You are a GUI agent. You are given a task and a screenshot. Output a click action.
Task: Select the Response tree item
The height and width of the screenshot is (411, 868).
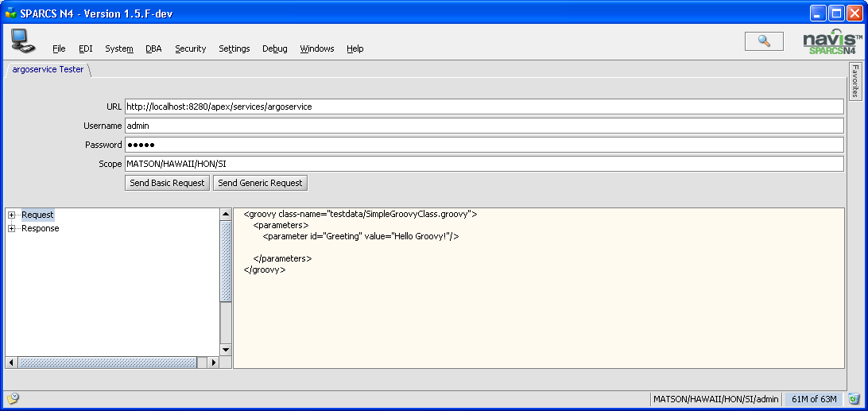coord(41,228)
